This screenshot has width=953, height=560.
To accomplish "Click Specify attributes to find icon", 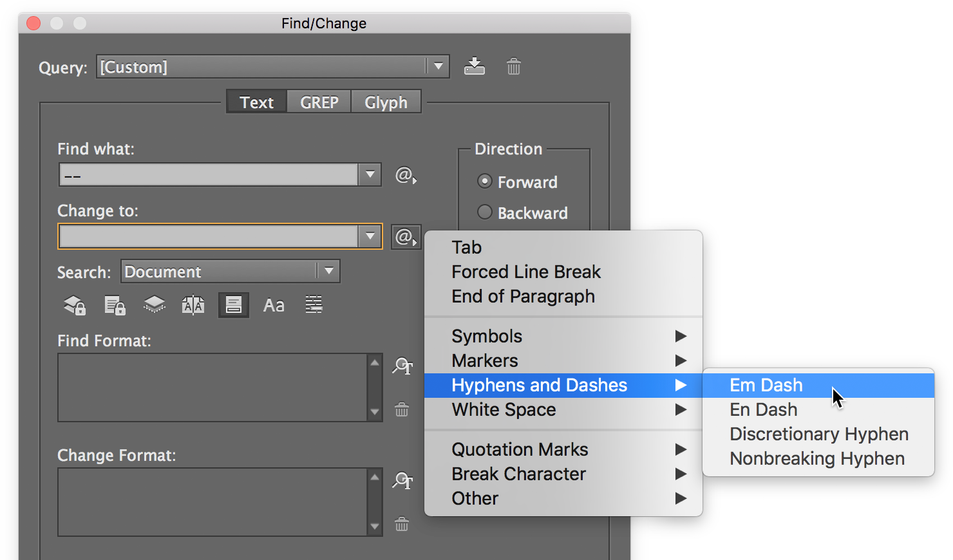I will (402, 367).
